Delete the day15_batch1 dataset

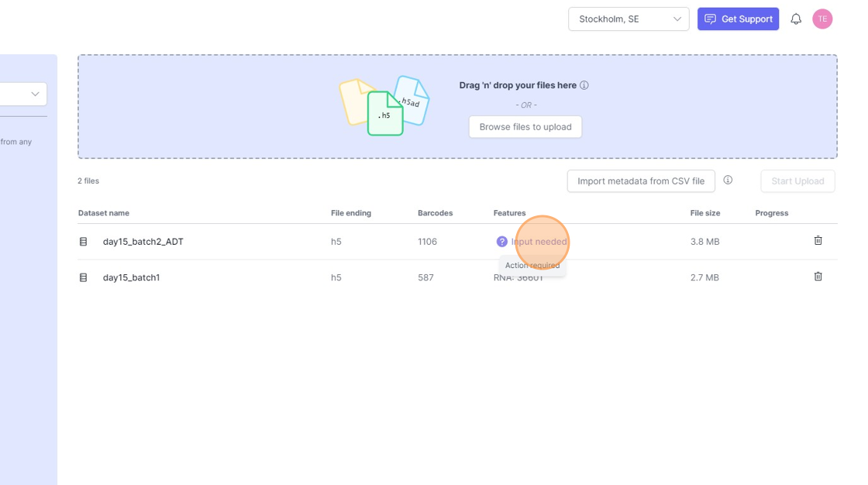tap(818, 277)
